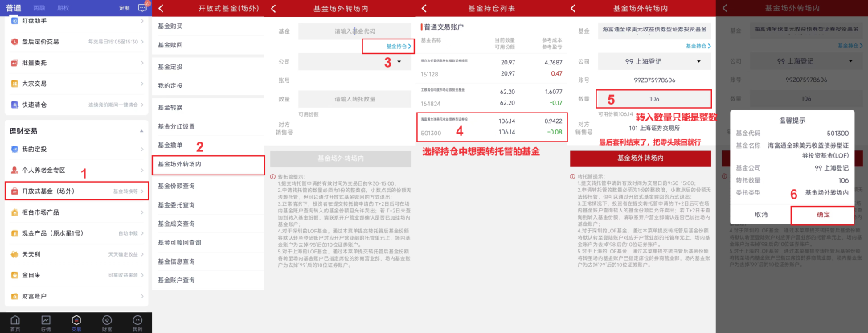This screenshot has width=868, height=333.
Task: Tap the 现金产品（原水星1号）icon
Action: [14, 233]
